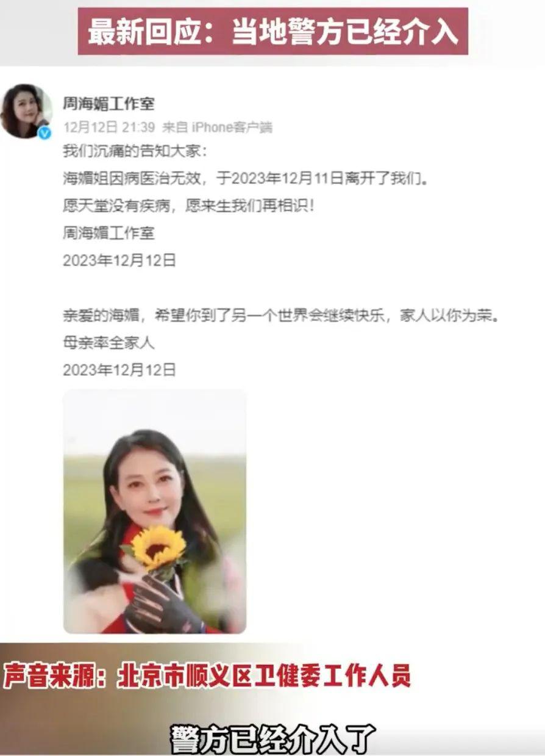Click the date below 母亲率全家人
The width and height of the screenshot is (545, 756).
pyautogui.click(x=119, y=370)
